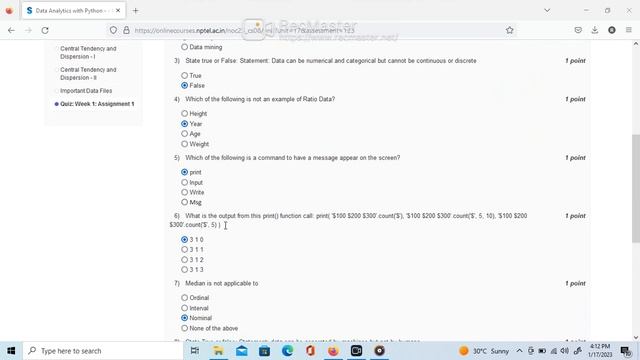Bookmark this page with the star icon
Screen dimensions: 640x360
[x=509, y=30]
